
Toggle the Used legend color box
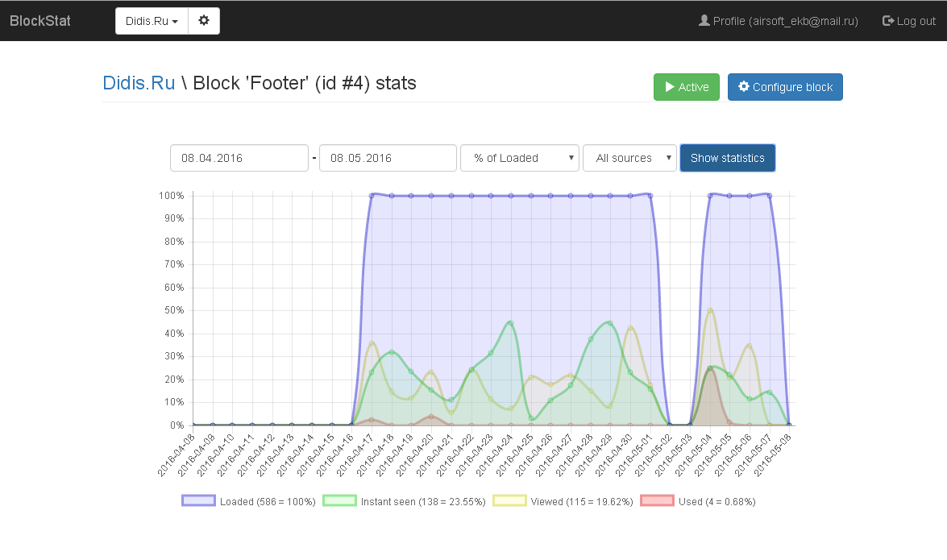657,501
